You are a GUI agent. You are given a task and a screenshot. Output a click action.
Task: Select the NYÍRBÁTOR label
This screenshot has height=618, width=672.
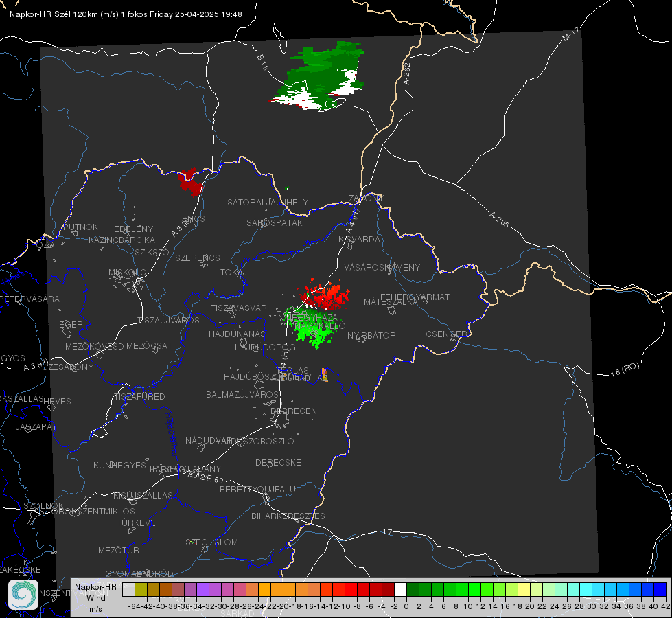(371, 335)
